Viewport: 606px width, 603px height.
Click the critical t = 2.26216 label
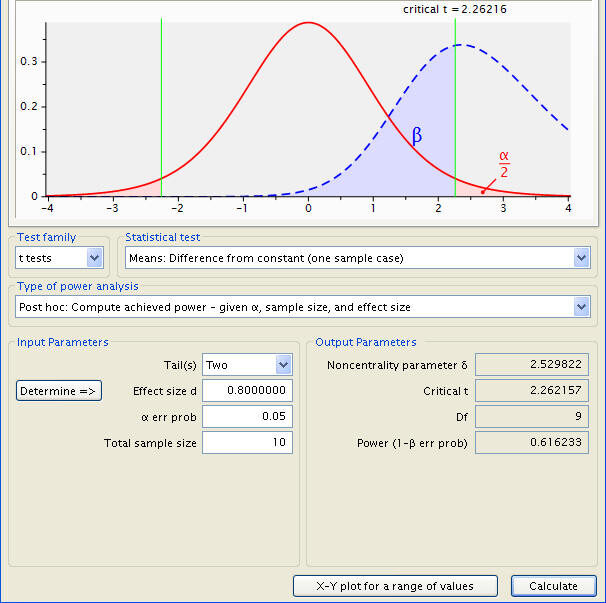point(454,9)
